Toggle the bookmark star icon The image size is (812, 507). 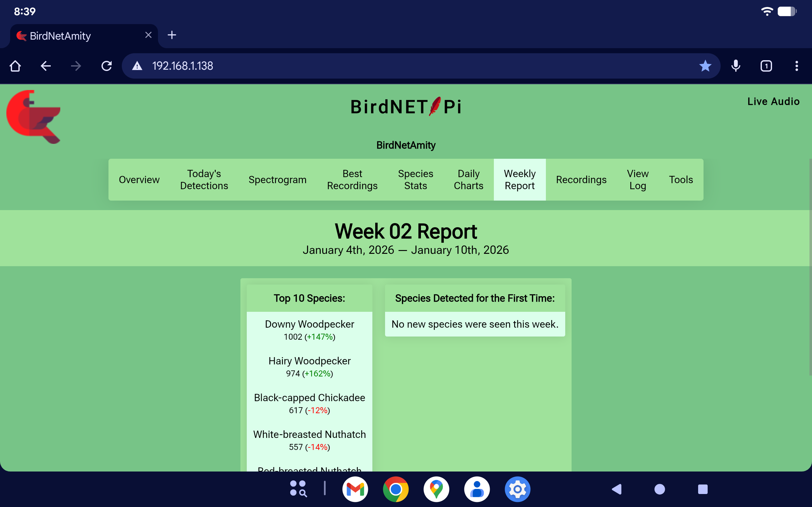[x=705, y=66]
